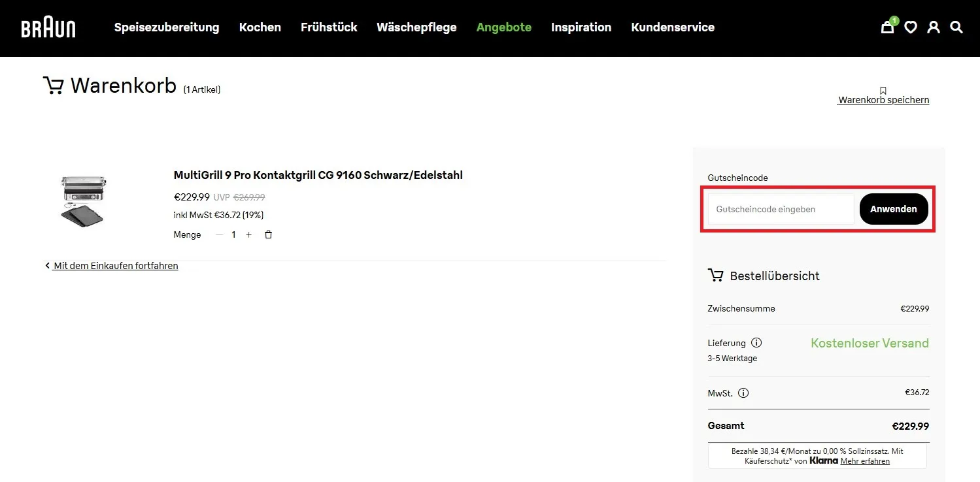
Task: Increase quantity with the plus control
Action: tap(249, 234)
